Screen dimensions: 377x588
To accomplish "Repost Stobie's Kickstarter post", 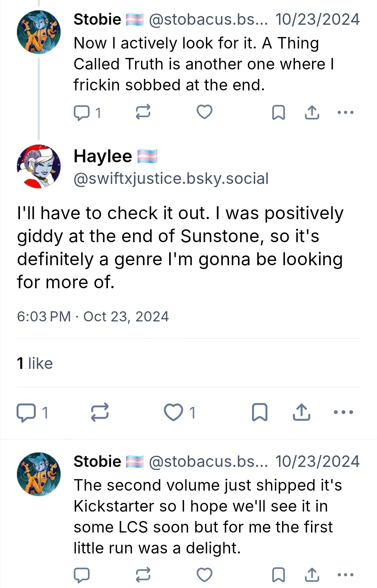I will [x=143, y=575].
